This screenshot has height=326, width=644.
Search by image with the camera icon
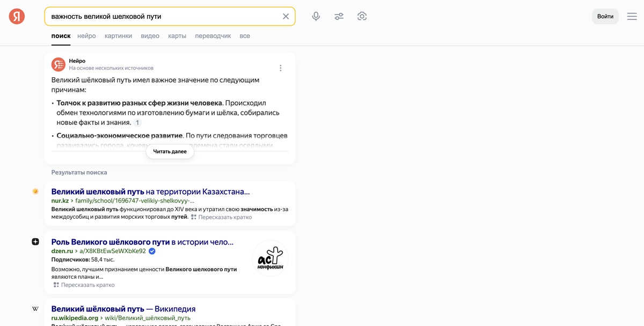point(362,16)
